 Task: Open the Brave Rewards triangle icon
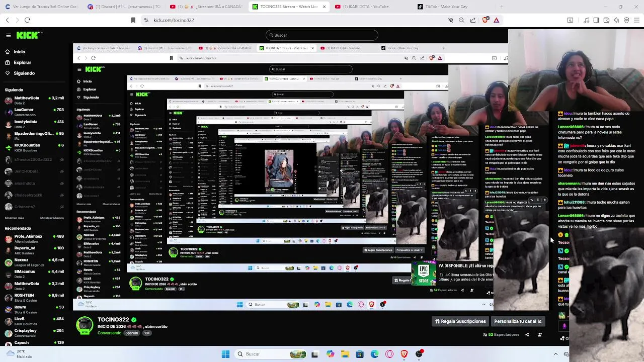[496, 20]
